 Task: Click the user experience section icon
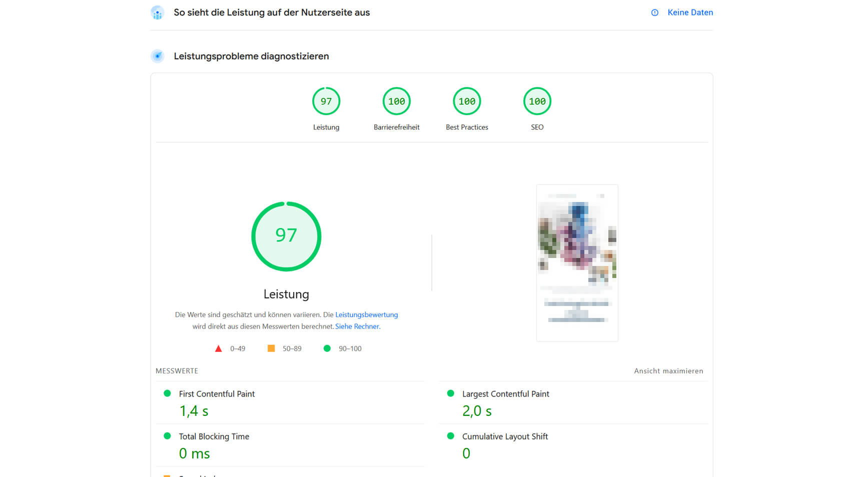pyautogui.click(x=158, y=13)
